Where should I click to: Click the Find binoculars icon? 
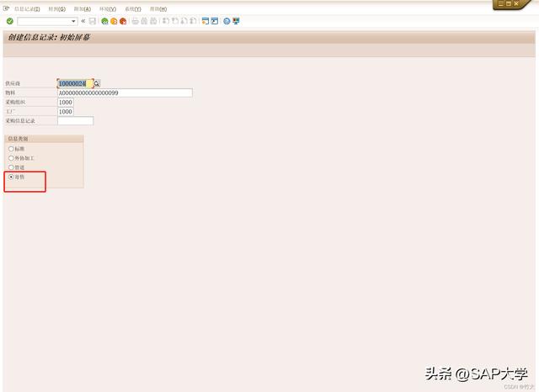144,21
